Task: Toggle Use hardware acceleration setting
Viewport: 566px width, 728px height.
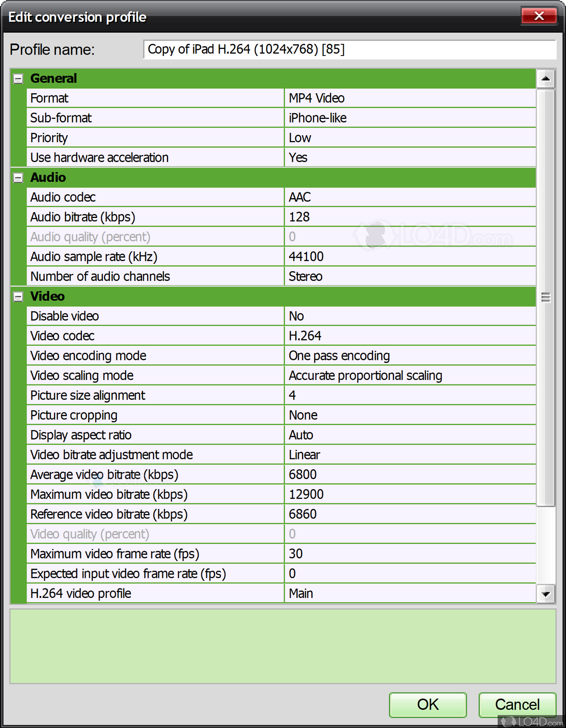Action: point(410,157)
